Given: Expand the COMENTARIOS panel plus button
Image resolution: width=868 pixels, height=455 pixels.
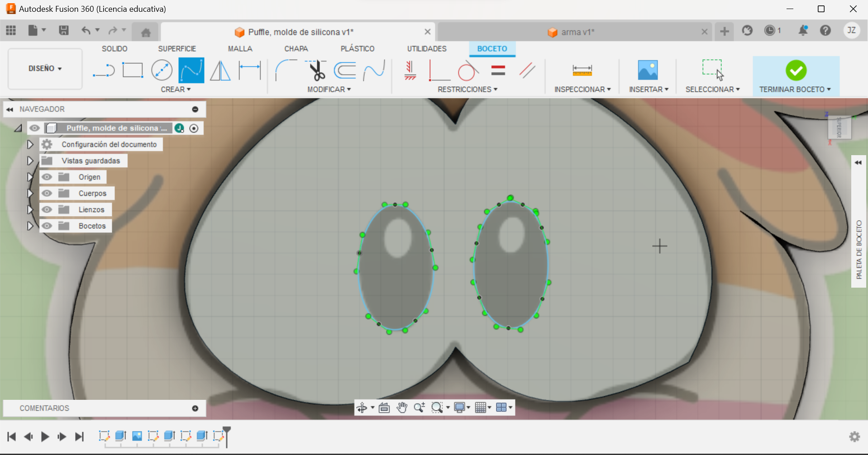Looking at the screenshot, I should coord(195,408).
